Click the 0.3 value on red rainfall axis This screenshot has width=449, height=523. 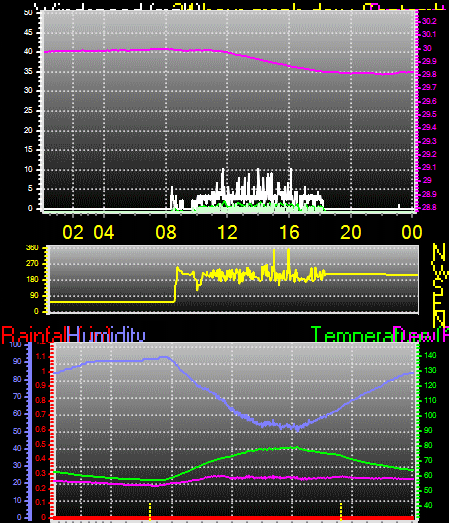click(x=41, y=474)
